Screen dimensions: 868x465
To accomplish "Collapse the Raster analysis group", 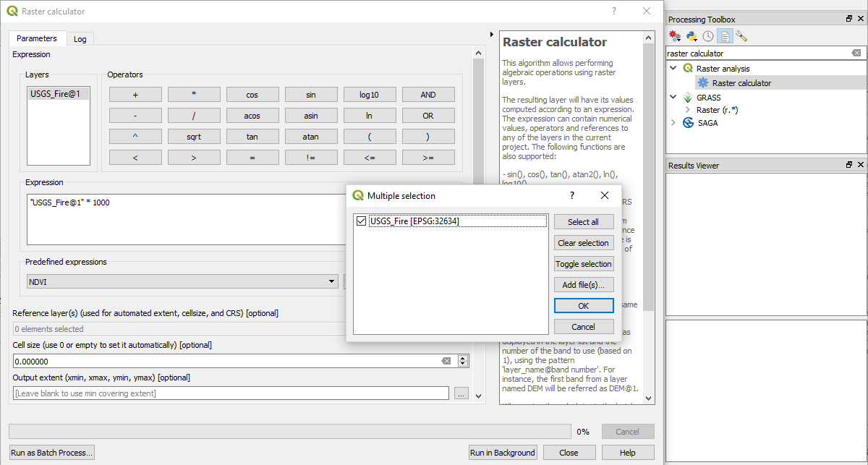I will [673, 67].
